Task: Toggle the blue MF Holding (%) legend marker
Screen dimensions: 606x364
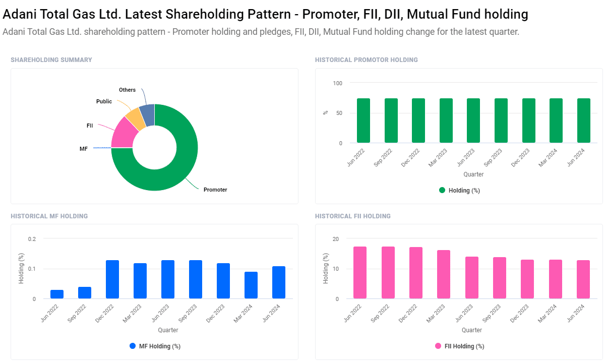Action: click(x=133, y=346)
